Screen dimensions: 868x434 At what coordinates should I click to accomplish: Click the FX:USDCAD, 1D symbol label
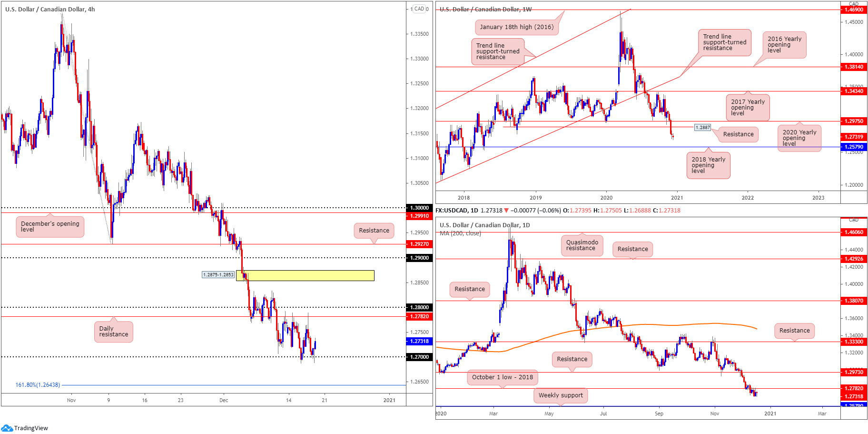point(457,210)
